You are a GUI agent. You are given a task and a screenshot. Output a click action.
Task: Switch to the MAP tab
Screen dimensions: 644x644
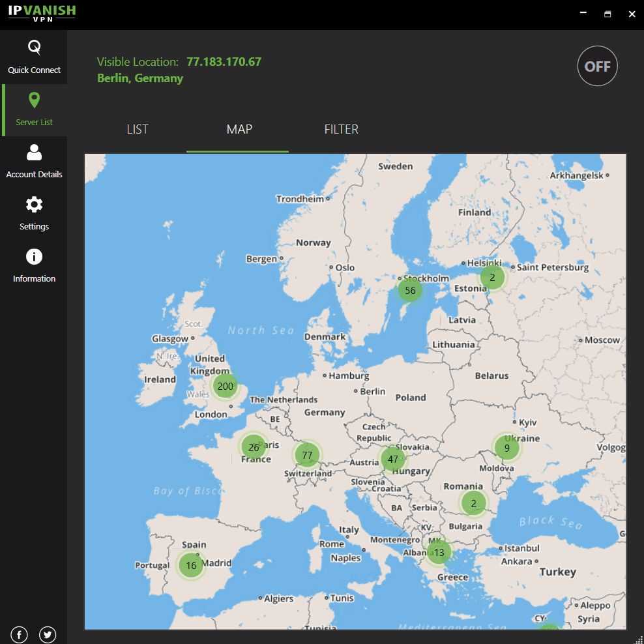(239, 129)
